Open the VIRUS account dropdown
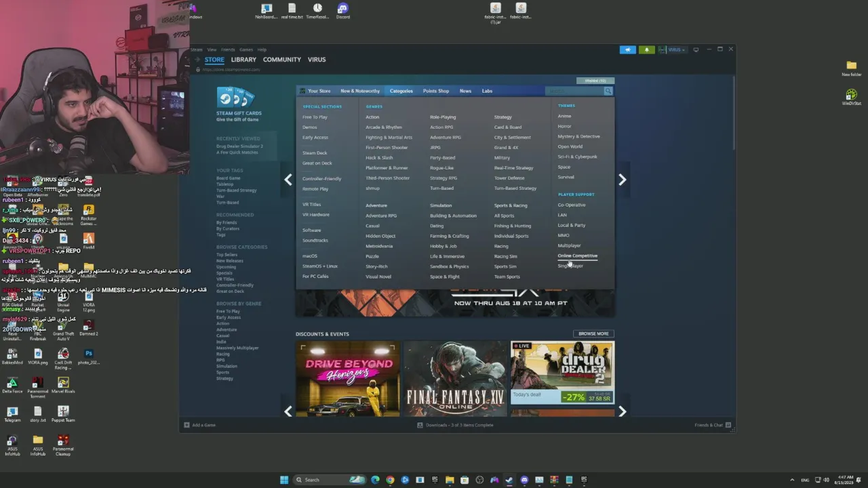This screenshot has height=488, width=868. click(x=672, y=49)
